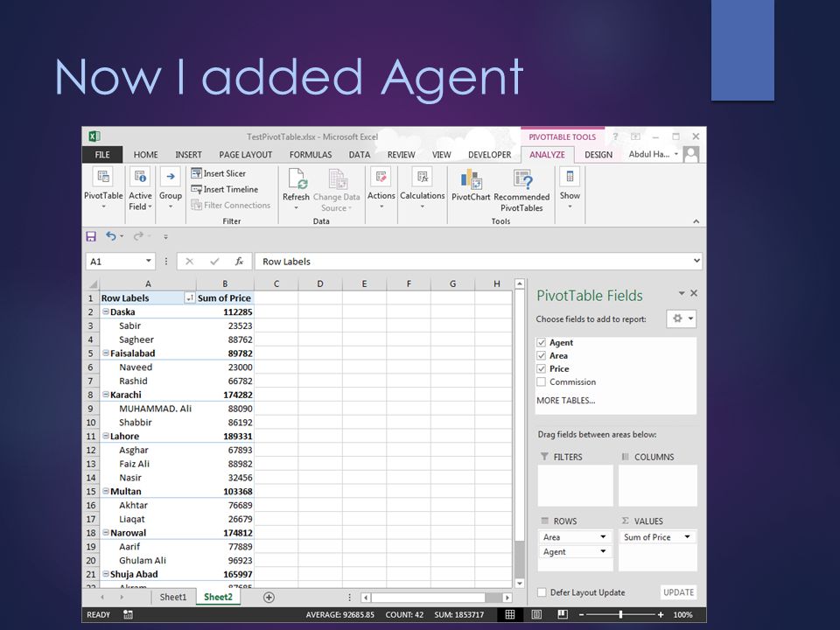Collapse the Faisalabad group

pyautogui.click(x=106, y=353)
